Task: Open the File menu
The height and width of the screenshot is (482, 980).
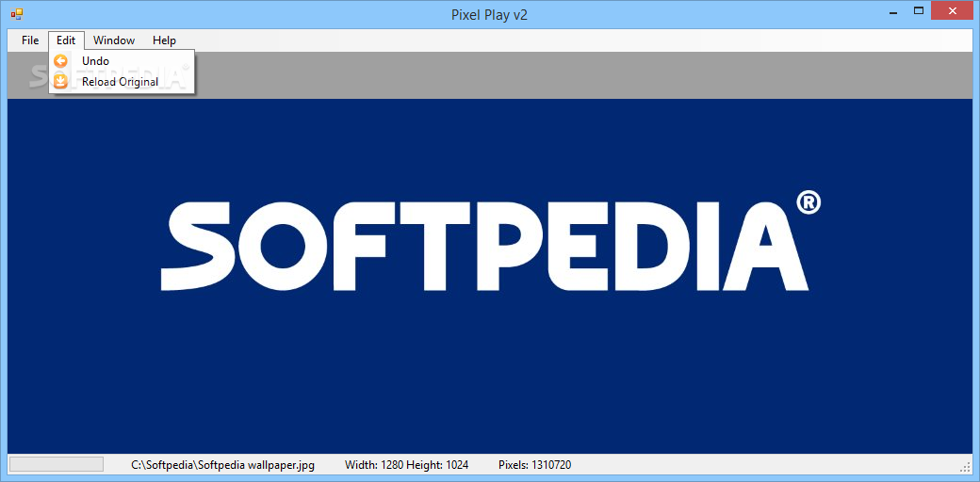Action: pyautogui.click(x=29, y=40)
